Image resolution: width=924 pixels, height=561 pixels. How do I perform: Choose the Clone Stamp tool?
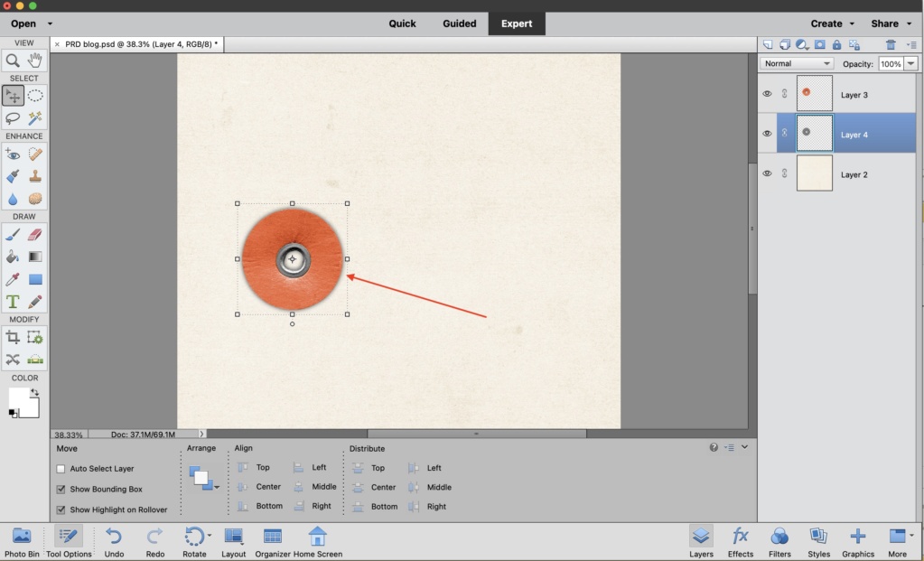click(x=35, y=176)
